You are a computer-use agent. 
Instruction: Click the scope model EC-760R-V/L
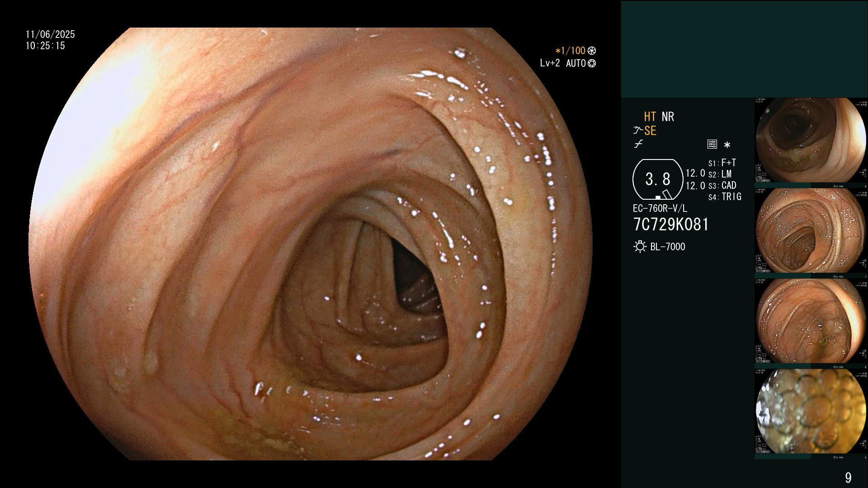660,208
